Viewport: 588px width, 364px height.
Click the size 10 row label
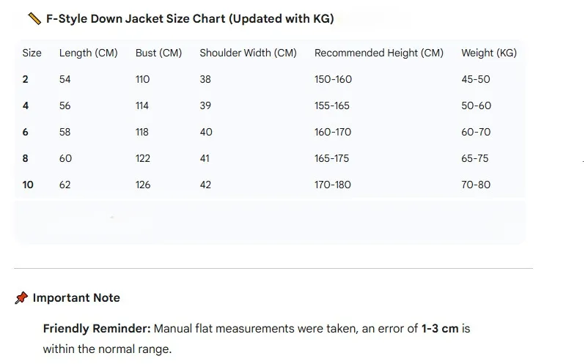pos(28,185)
